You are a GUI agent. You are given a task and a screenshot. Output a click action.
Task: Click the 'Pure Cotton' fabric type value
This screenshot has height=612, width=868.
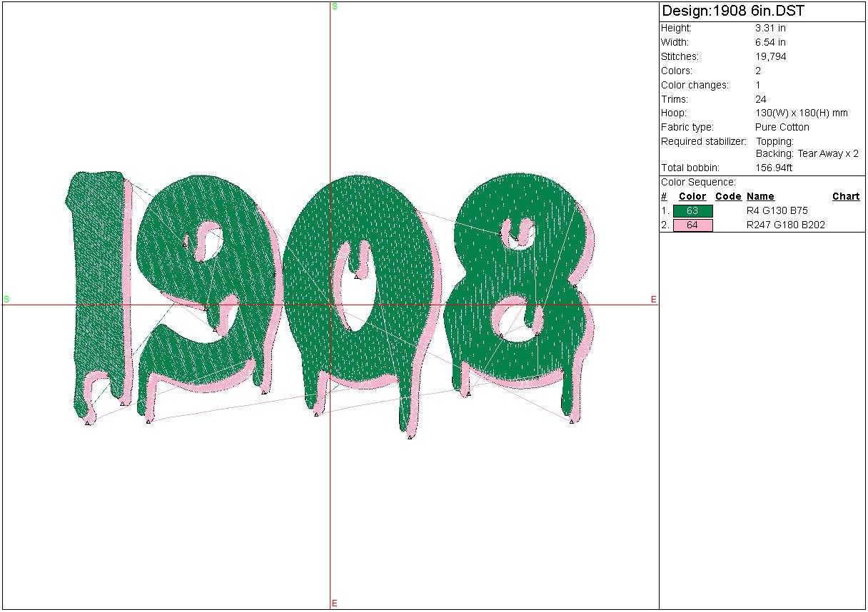coord(782,127)
